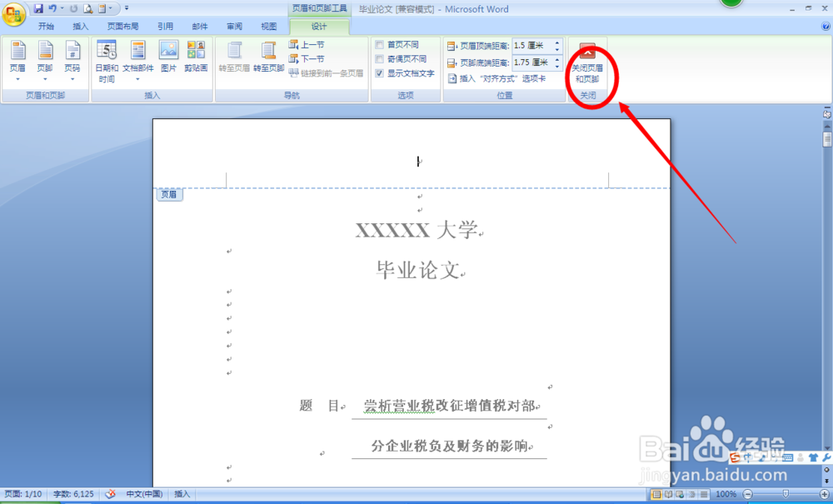Open print preview from quick access toolbar
The width and height of the screenshot is (833, 504).
pyautogui.click(x=87, y=8)
